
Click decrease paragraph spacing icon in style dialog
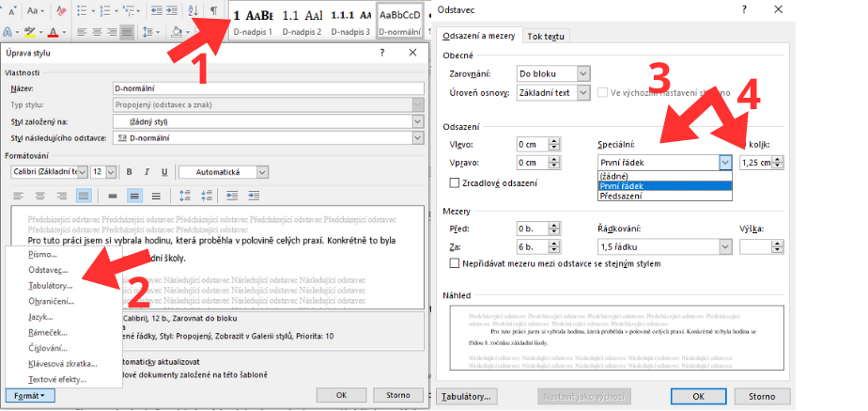click(x=207, y=196)
